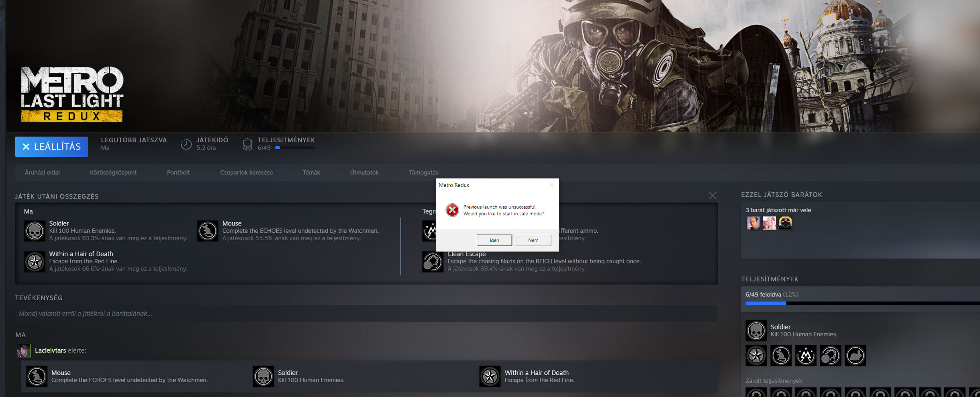This screenshot has width=980, height=397.
Task: Open the Útmutatók tab
Action: [x=364, y=172]
